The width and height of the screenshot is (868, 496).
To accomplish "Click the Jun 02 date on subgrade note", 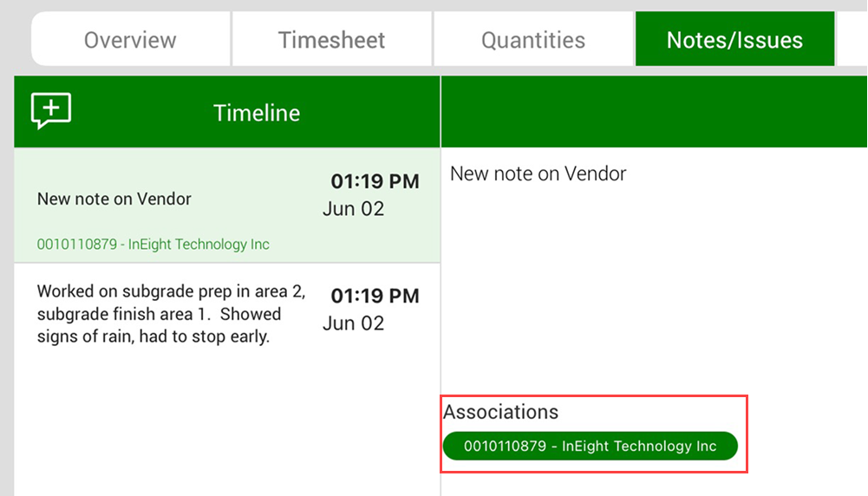I will (x=353, y=323).
